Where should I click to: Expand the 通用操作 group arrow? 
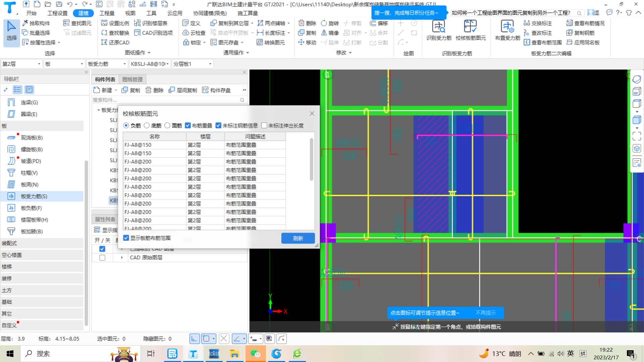coord(248,53)
